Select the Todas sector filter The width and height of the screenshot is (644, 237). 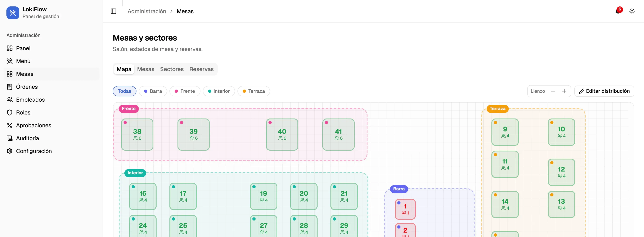tap(125, 91)
